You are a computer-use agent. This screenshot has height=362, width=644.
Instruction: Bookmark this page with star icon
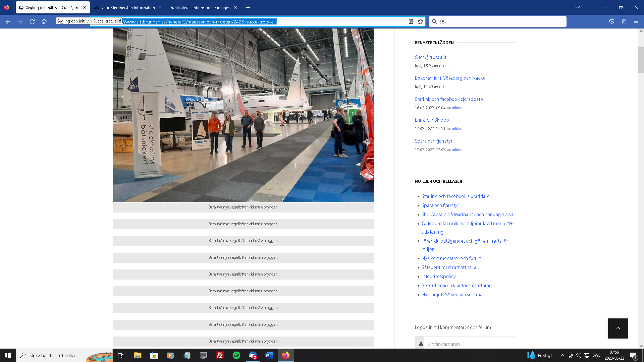[x=420, y=22]
